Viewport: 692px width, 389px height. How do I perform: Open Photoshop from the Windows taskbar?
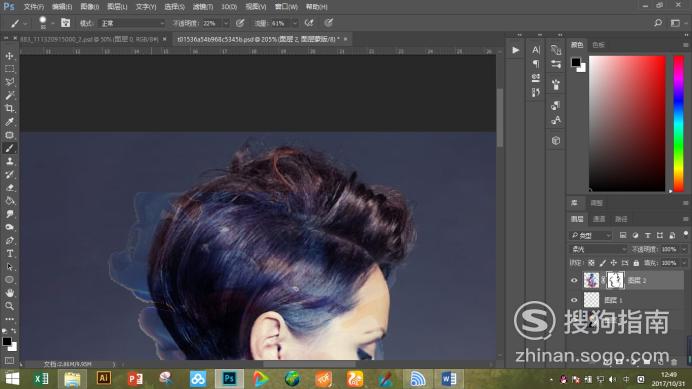[x=229, y=379]
